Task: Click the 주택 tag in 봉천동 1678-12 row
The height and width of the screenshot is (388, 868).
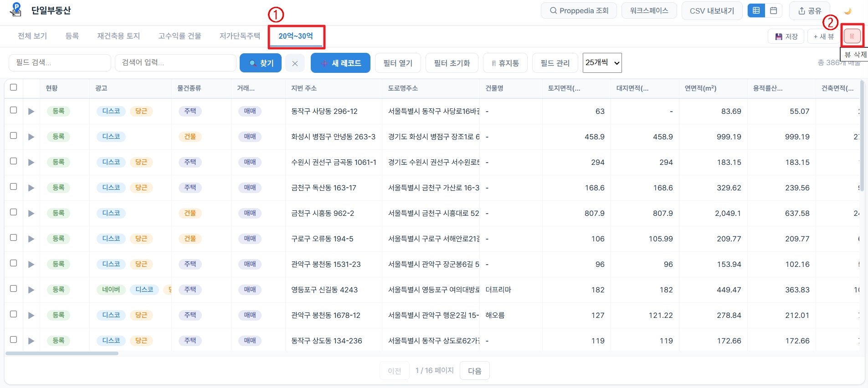Action: [x=190, y=315]
